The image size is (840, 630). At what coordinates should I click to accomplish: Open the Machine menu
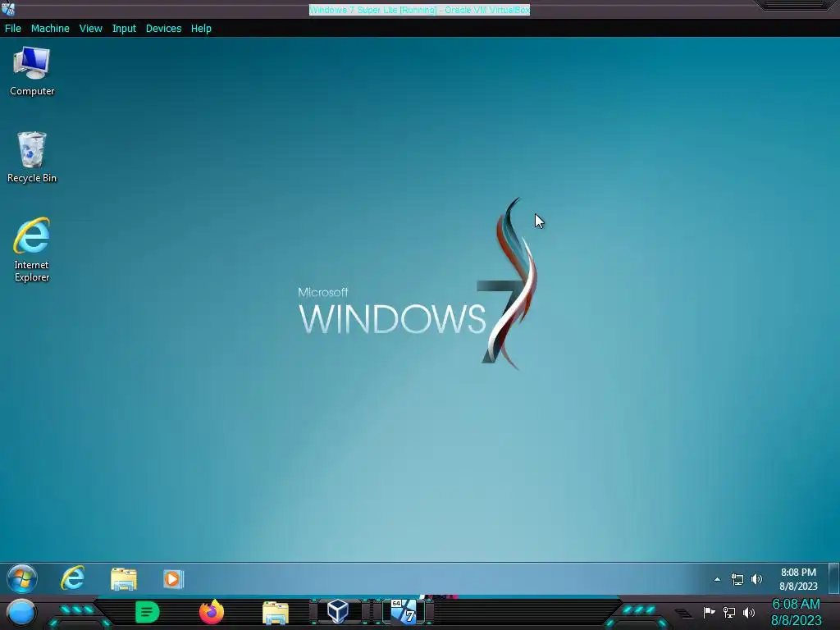tap(50, 29)
